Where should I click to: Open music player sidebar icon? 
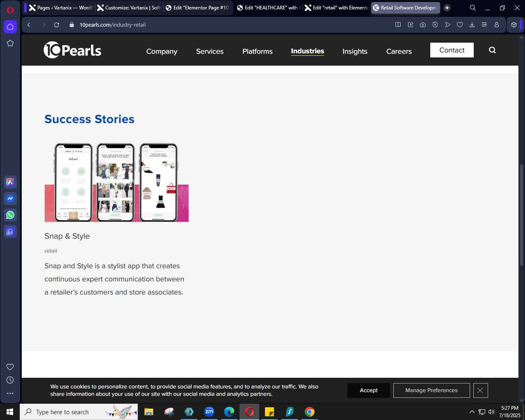(10, 231)
